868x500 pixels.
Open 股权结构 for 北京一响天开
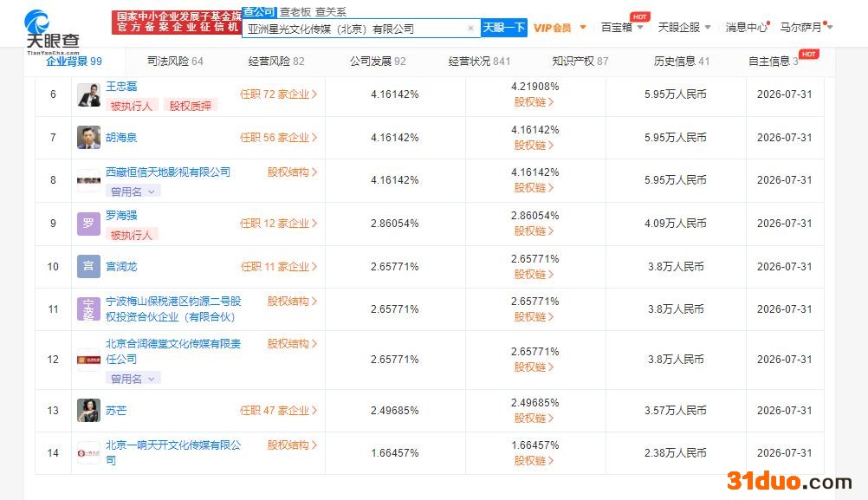(292, 445)
